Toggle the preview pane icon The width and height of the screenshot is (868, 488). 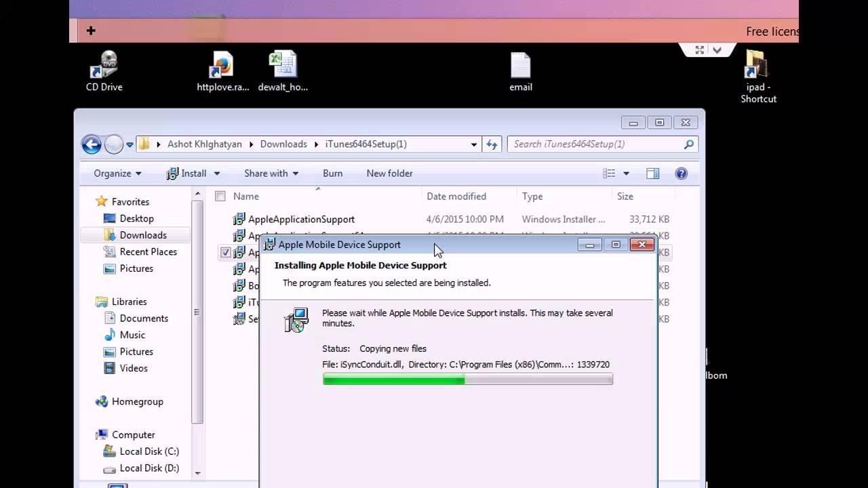[x=652, y=174]
